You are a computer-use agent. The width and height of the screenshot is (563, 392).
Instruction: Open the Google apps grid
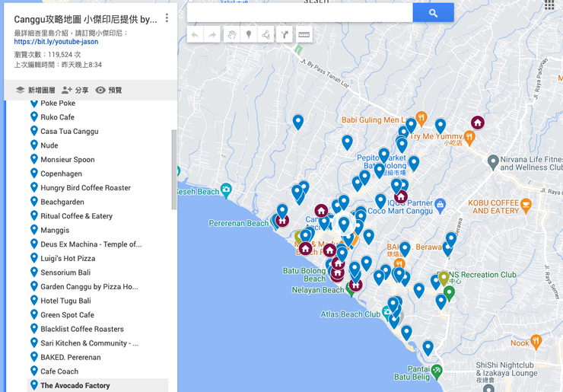coord(549,5)
